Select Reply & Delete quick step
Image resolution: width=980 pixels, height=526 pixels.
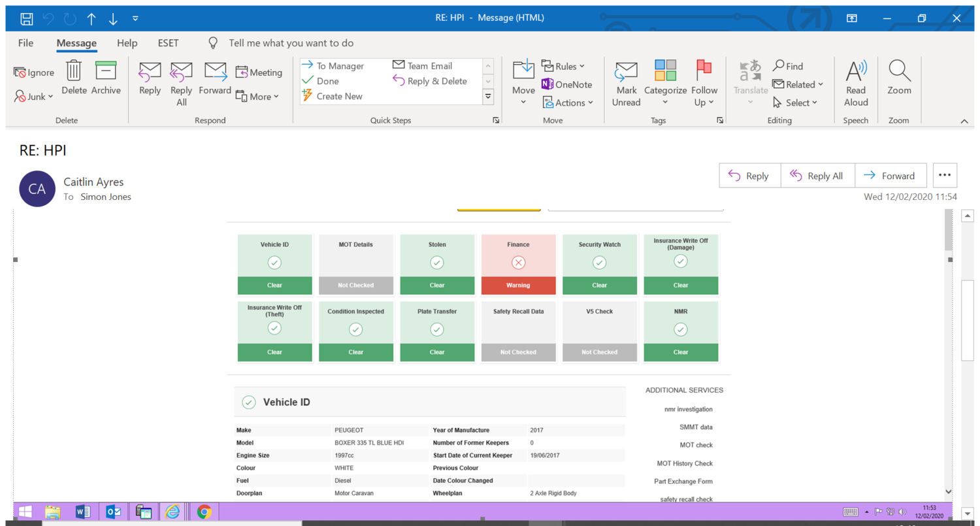point(430,81)
